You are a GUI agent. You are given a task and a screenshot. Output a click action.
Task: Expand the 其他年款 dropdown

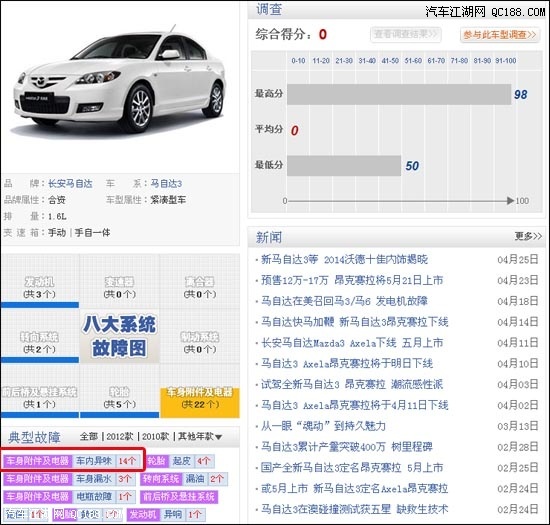pos(200,437)
